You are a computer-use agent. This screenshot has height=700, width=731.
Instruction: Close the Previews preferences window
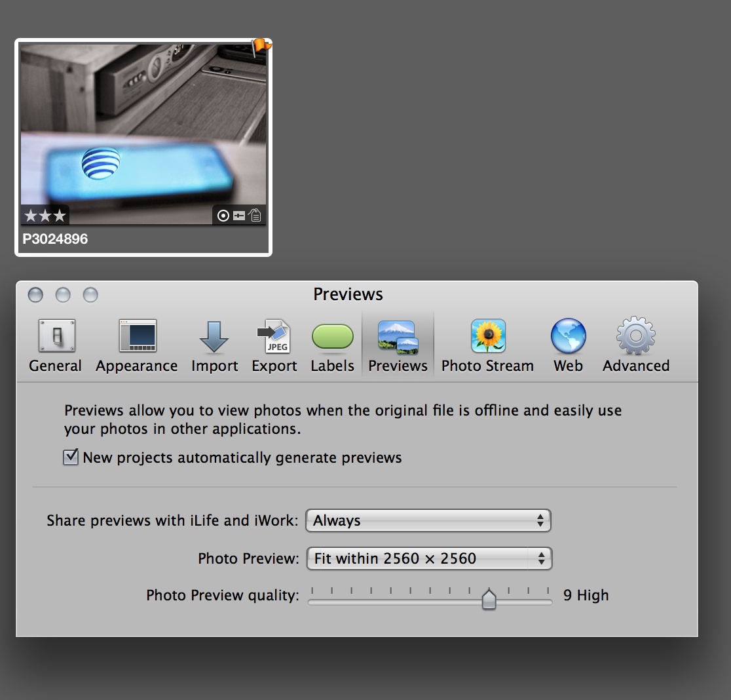click(35, 295)
